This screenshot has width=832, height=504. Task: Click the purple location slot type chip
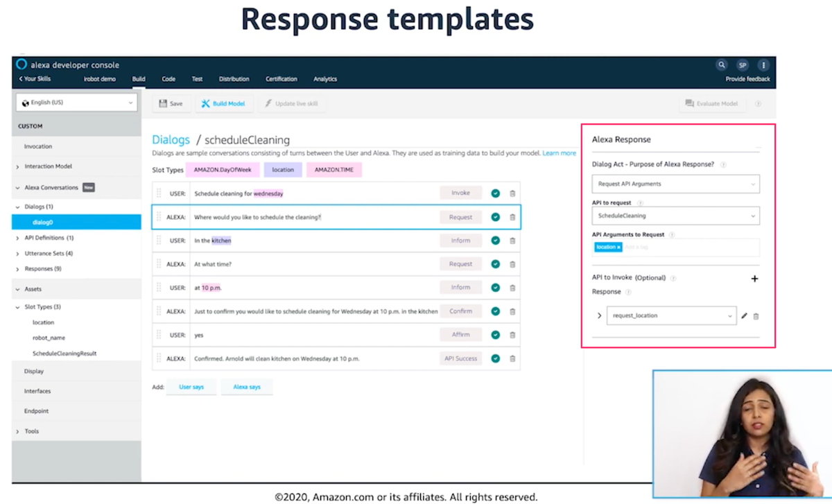pyautogui.click(x=283, y=170)
